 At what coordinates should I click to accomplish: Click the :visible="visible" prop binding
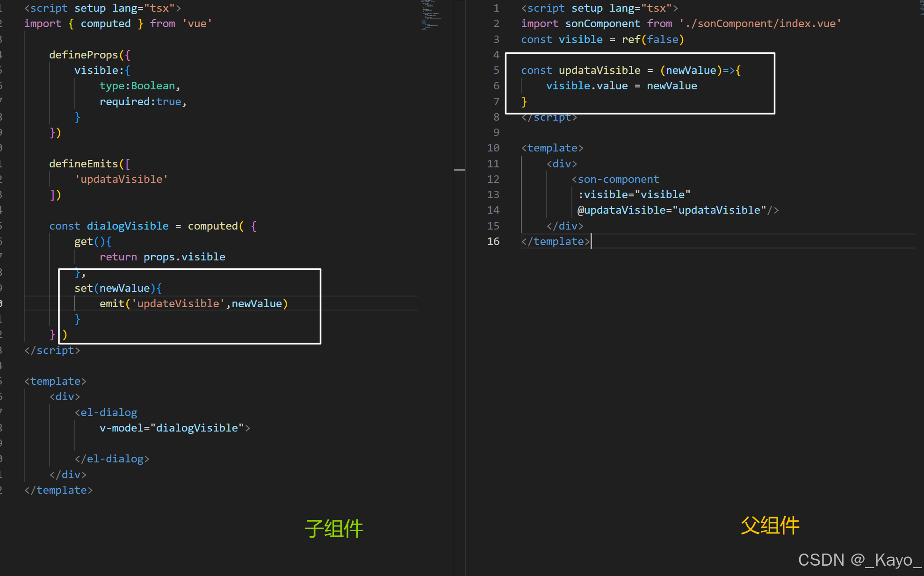[x=634, y=194]
